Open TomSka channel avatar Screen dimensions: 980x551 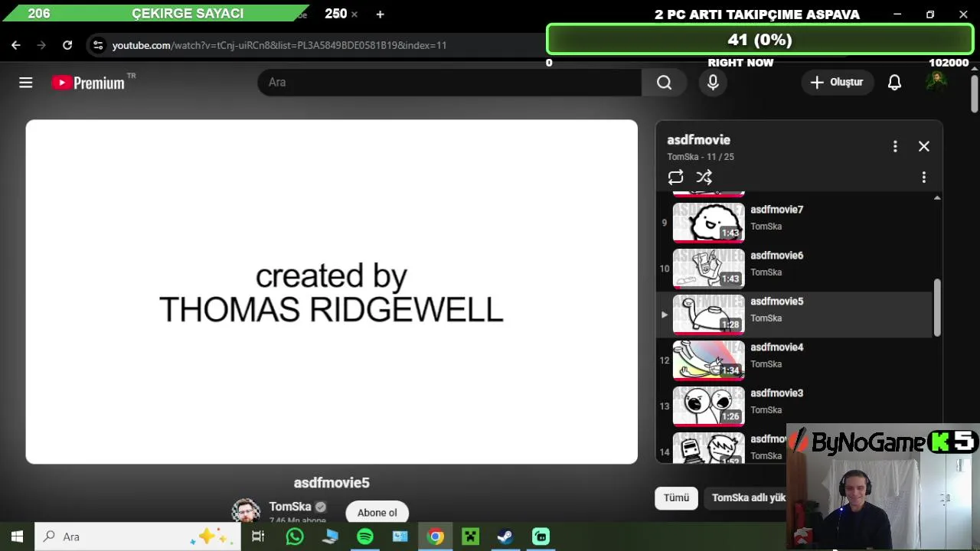coord(246,511)
